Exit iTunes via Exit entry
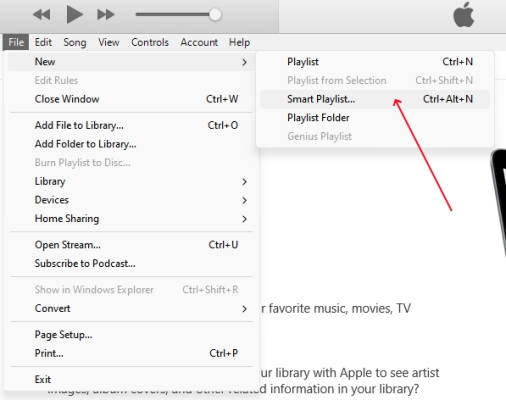Image resolution: width=506 pixels, height=400 pixels. coord(131,379)
